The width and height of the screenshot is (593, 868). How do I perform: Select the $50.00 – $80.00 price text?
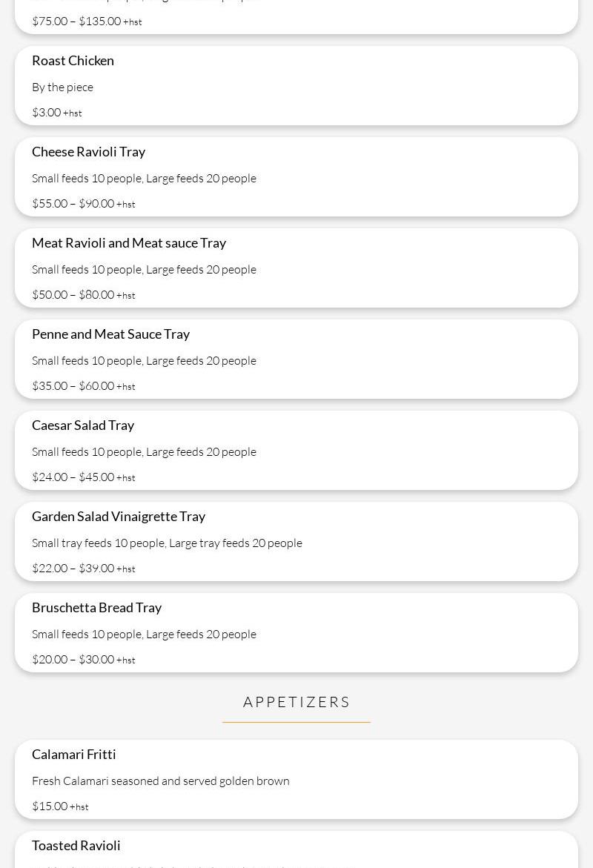[73, 295]
